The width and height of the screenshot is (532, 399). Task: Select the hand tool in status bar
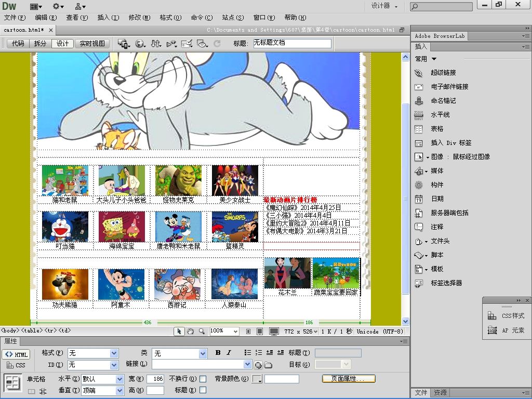click(x=190, y=331)
